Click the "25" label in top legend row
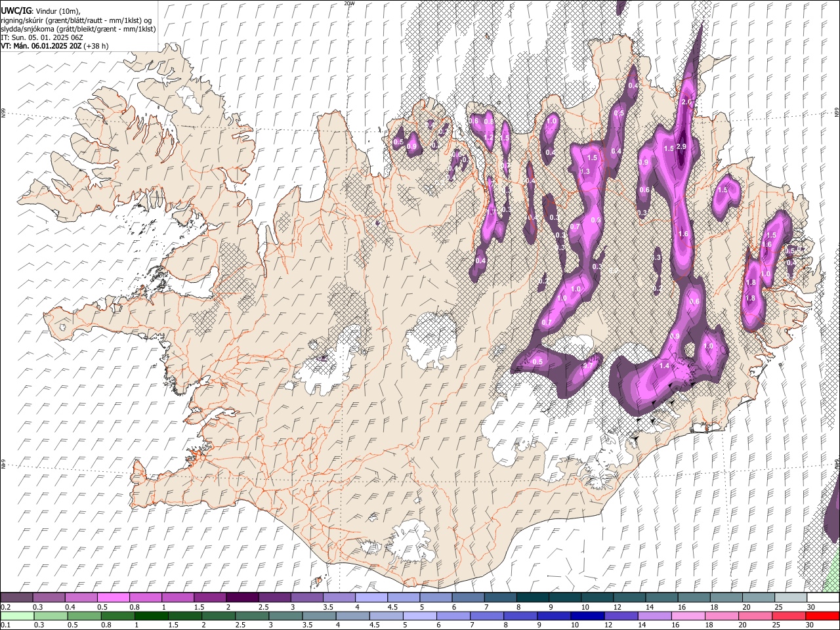The width and height of the screenshot is (840, 630). click(x=780, y=607)
